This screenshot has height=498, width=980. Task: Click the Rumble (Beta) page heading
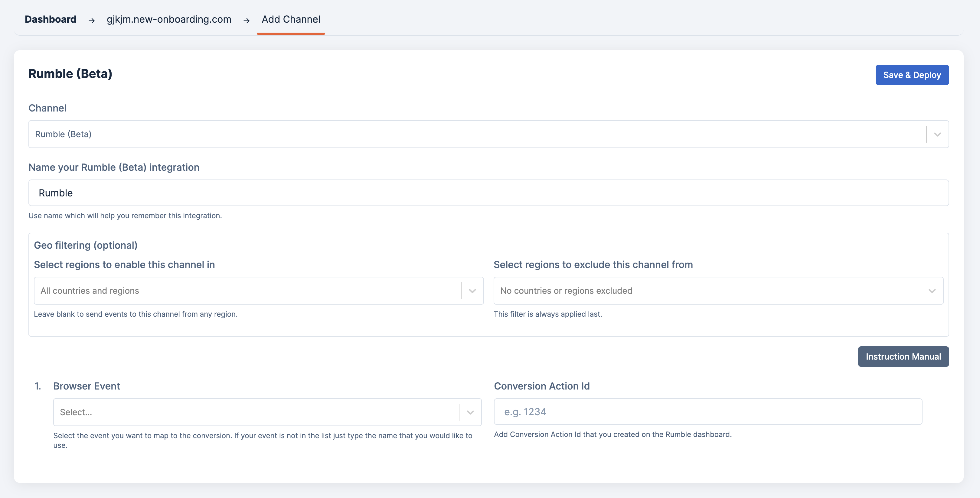tap(70, 73)
